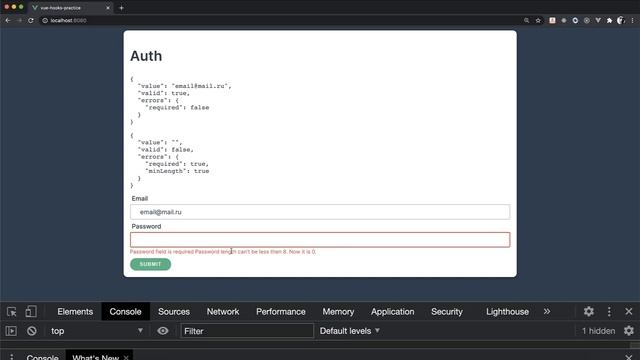640x360 pixels.
Task: Focus the empty Password input field
Action: tap(320, 240)
